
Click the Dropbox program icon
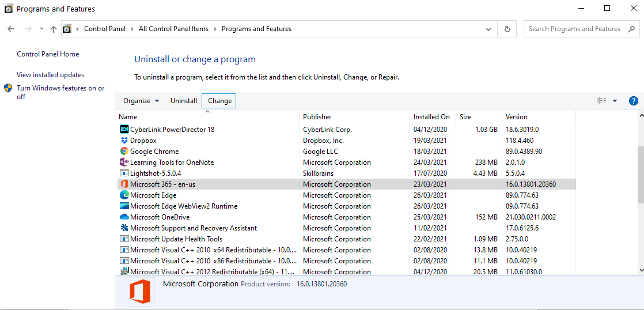(x=124, y=141)
